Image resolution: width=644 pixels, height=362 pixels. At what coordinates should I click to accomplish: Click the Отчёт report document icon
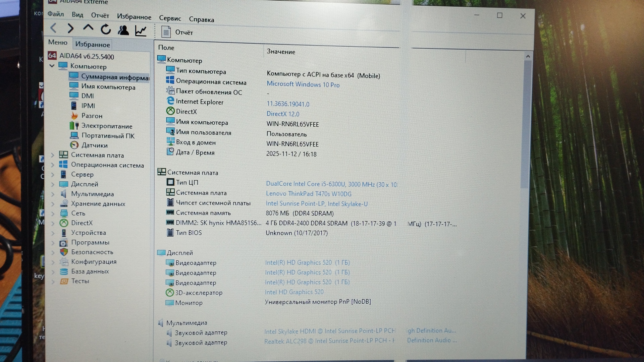(x=166, y=32)
